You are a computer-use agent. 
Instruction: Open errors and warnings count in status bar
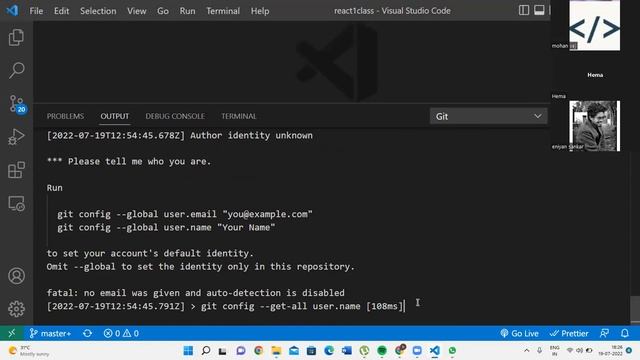(121, 333)
